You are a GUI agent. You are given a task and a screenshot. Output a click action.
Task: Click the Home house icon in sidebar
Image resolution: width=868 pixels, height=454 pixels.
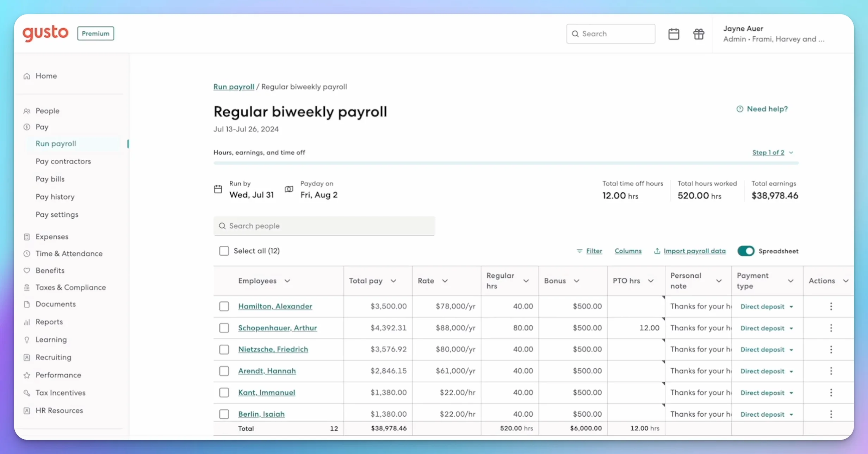(27, 76)
